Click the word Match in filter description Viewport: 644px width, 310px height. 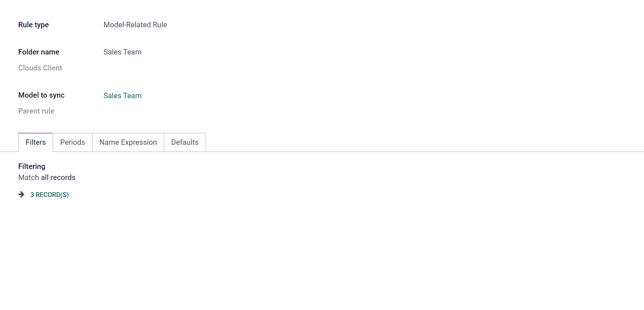coord(28,177)
